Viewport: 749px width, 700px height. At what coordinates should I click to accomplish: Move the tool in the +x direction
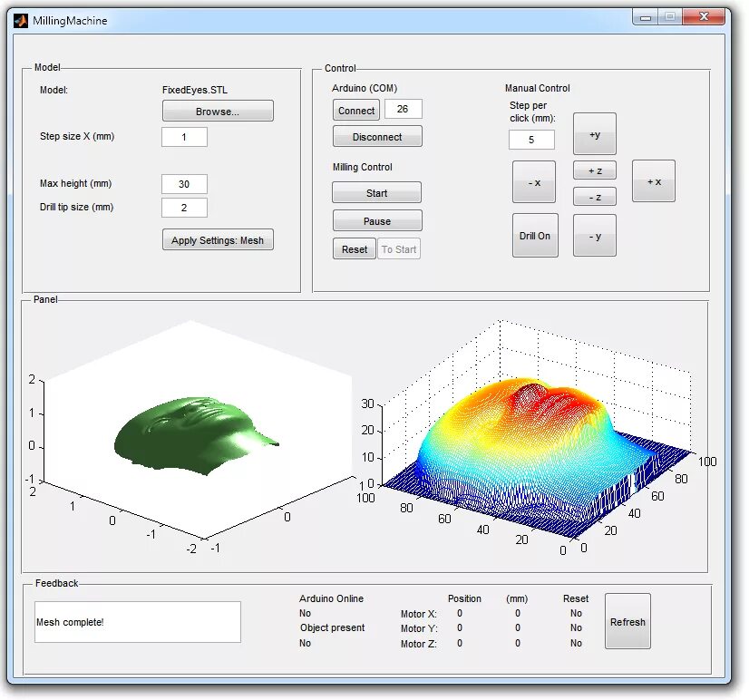point(653,180)
